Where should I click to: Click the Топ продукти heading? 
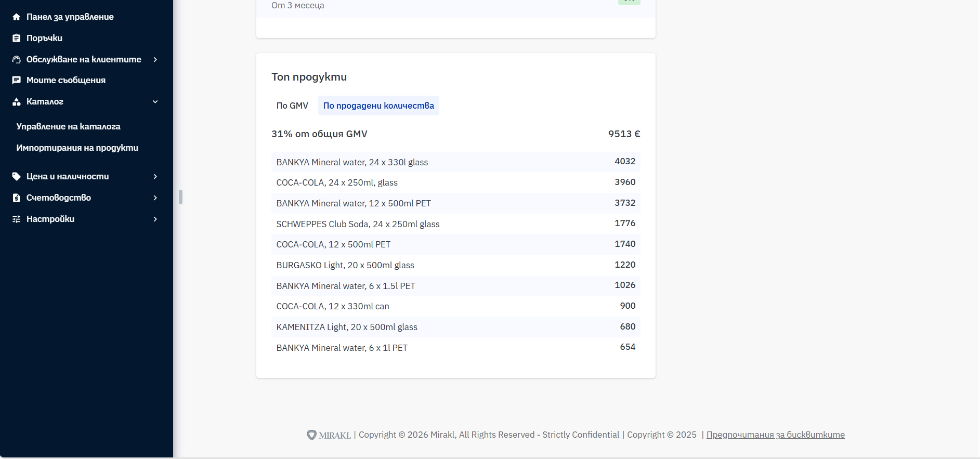click(309, 77)
